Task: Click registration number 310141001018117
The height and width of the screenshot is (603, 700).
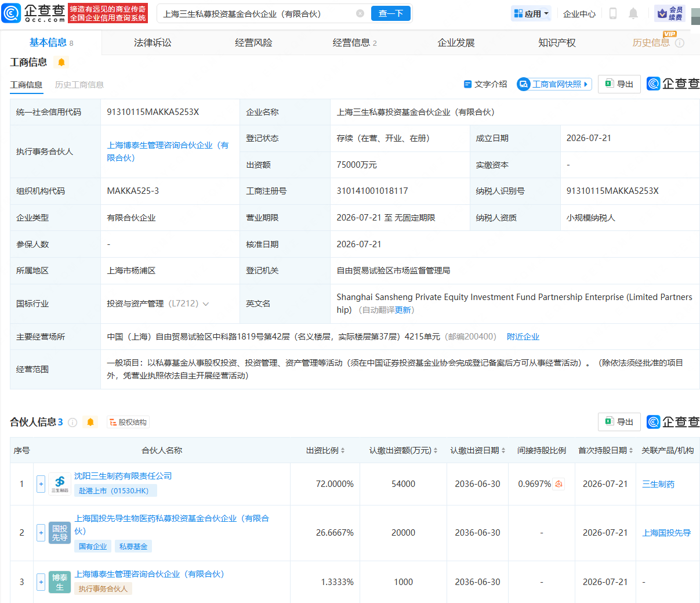Action: pos(372,191)
